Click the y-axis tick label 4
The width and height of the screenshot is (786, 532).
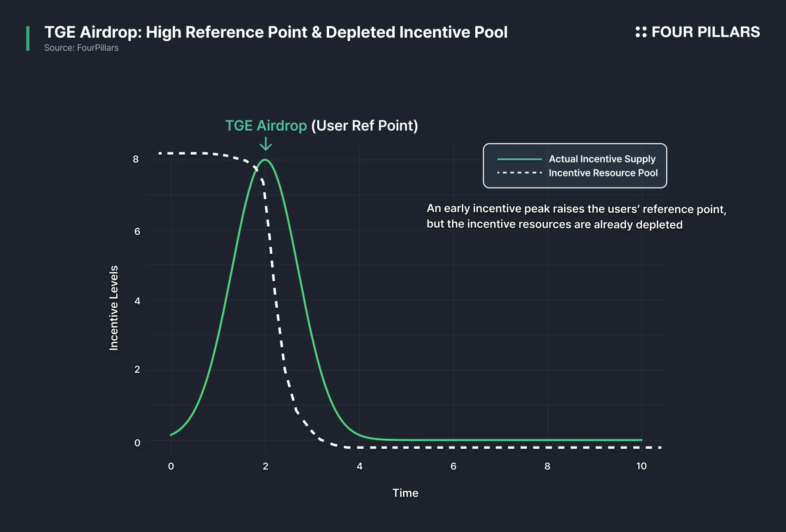pos(137,301)
